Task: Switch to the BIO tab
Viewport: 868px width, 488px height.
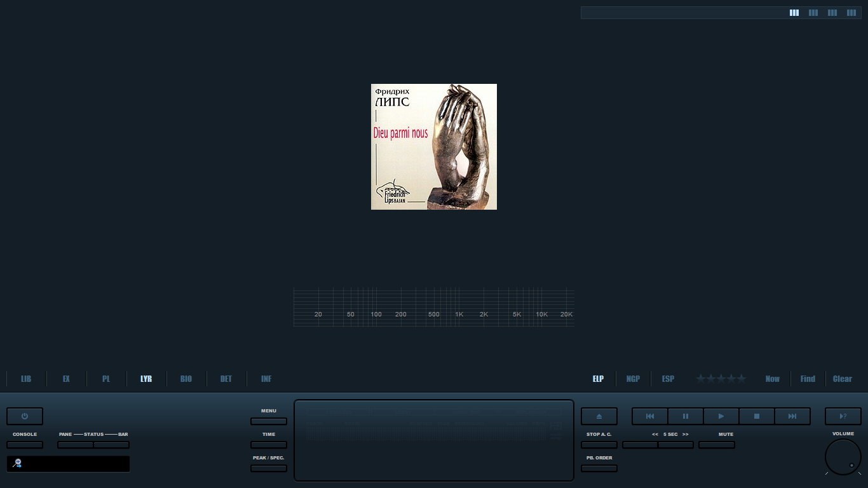Action: click(186, 379)
